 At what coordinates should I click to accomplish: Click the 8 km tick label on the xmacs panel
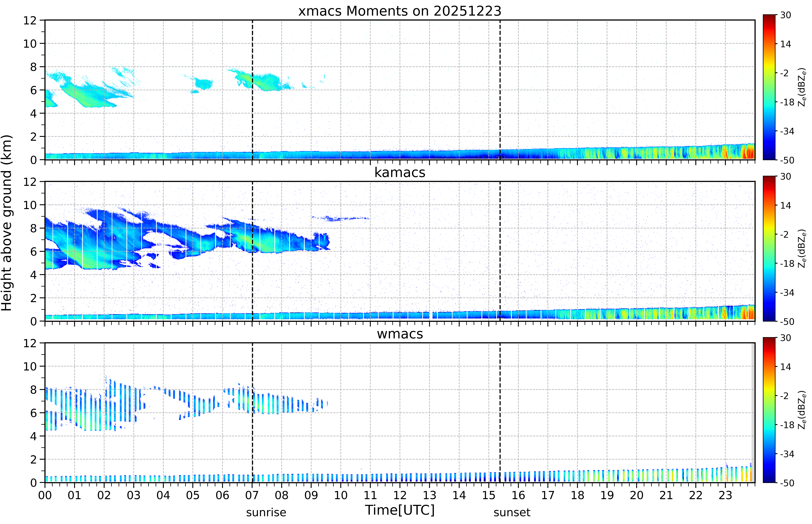(x=33, y=67)
